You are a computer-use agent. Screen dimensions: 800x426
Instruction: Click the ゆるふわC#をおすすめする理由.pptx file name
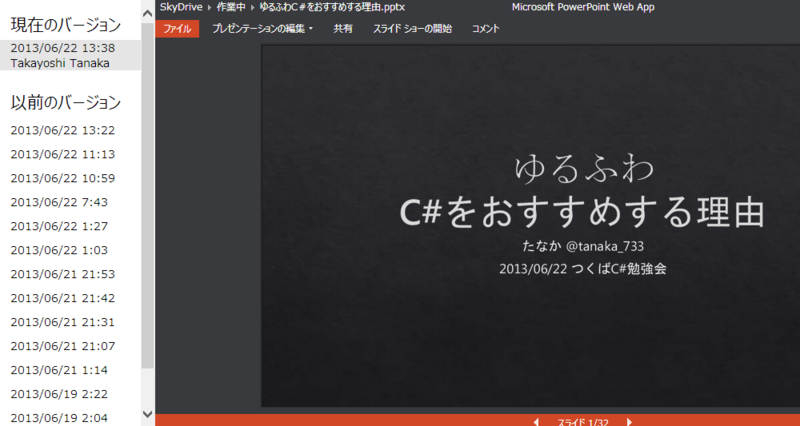332,7
